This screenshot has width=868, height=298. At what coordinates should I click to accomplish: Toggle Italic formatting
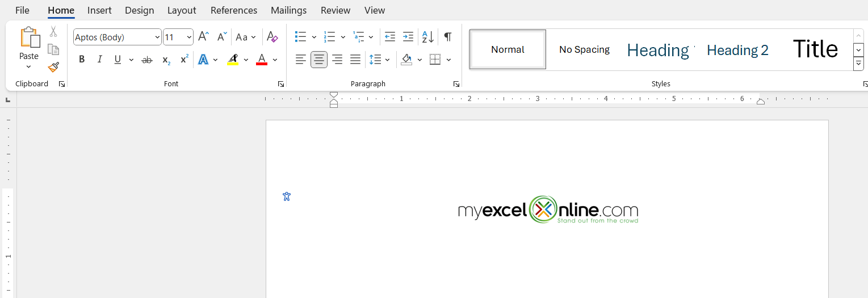pos(100,60)
